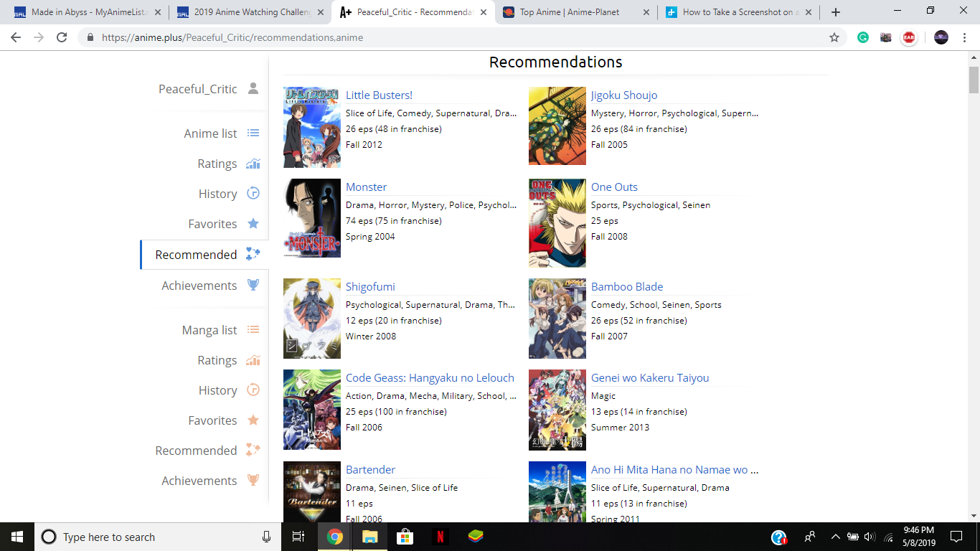Open the manga History sidebar item
The height and width of the screenshot is (551, 980).
click(x=218, y=390)
